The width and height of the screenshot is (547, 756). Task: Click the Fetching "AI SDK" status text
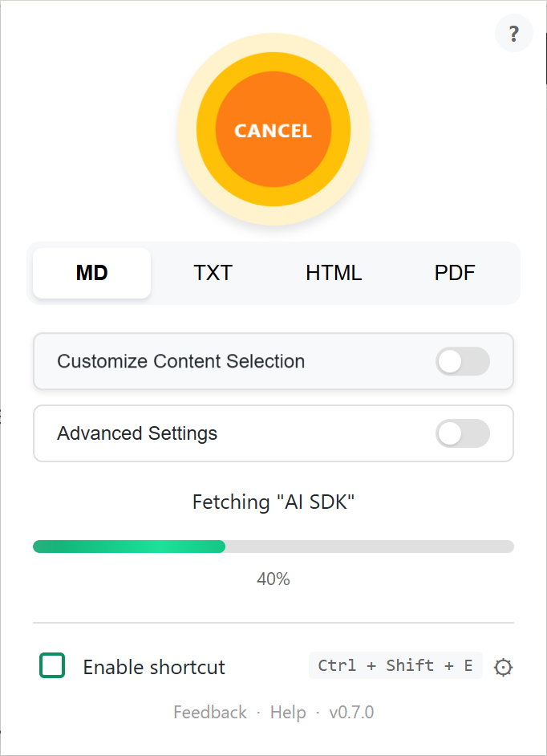[273, 502]
